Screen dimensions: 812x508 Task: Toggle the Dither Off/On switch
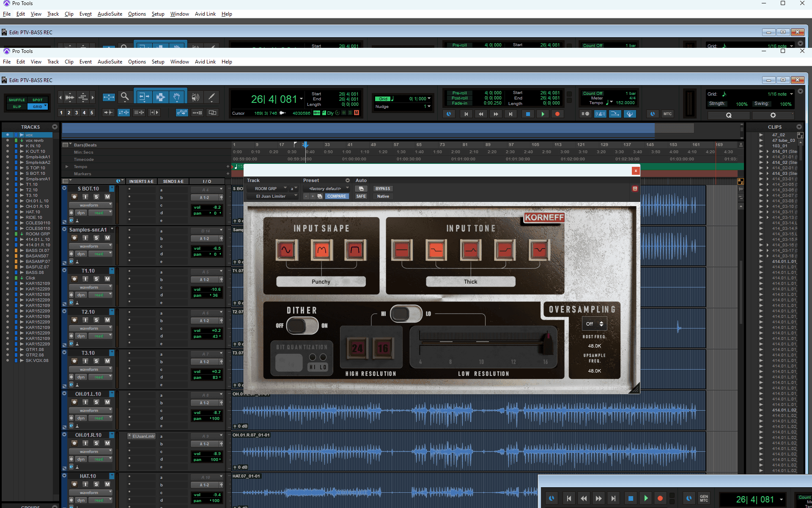click(302, 326)
